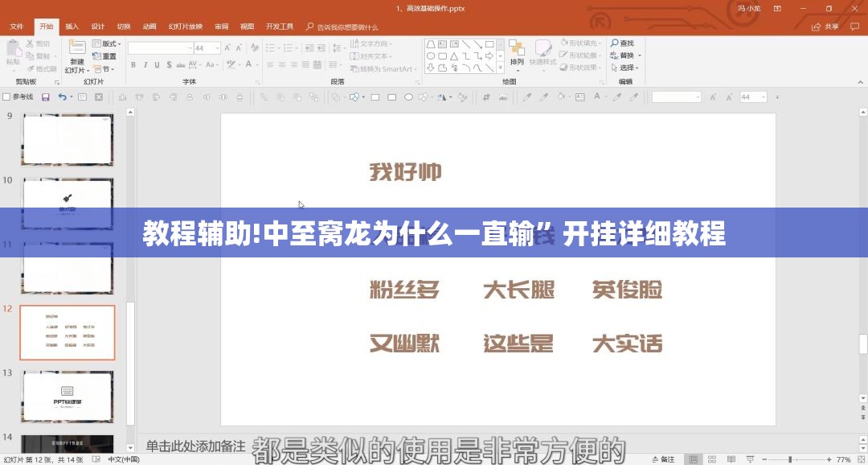868x465 pixels.
Task: Click the 冯小龙 account name
Action: pos(749,8)
